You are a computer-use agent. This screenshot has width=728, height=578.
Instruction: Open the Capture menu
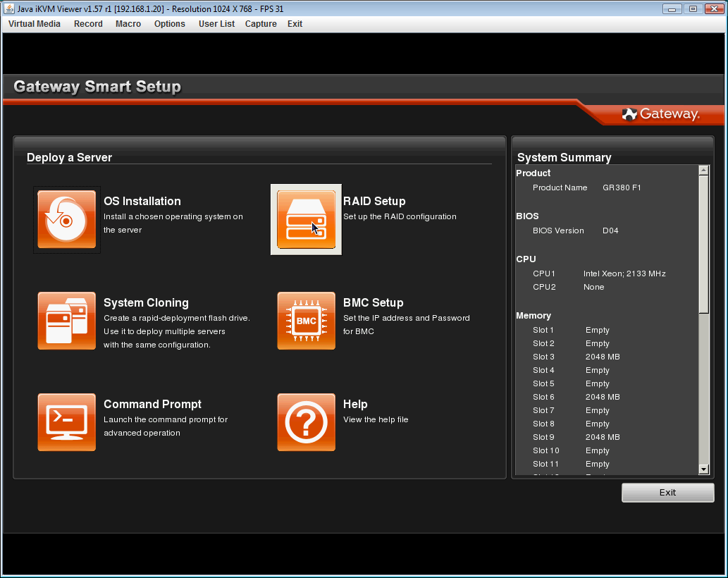[261, 24]
